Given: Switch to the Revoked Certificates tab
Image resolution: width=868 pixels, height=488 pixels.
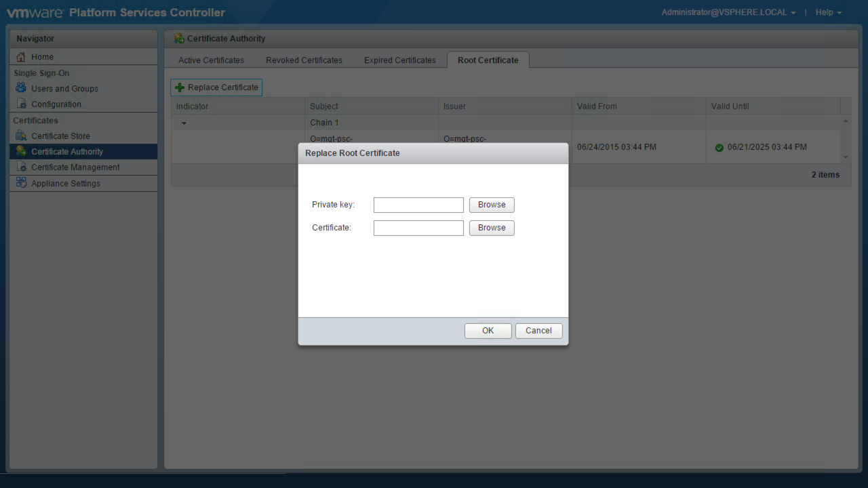Looking at the screenshot, I should 304,60.
